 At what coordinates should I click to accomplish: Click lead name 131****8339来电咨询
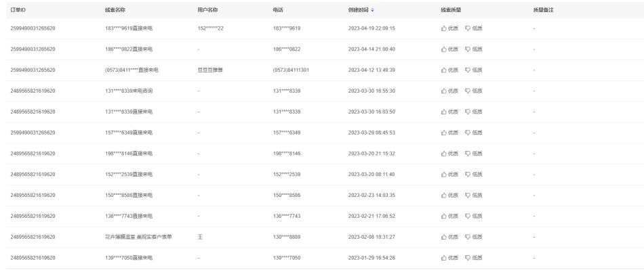[x=129, y=91]
